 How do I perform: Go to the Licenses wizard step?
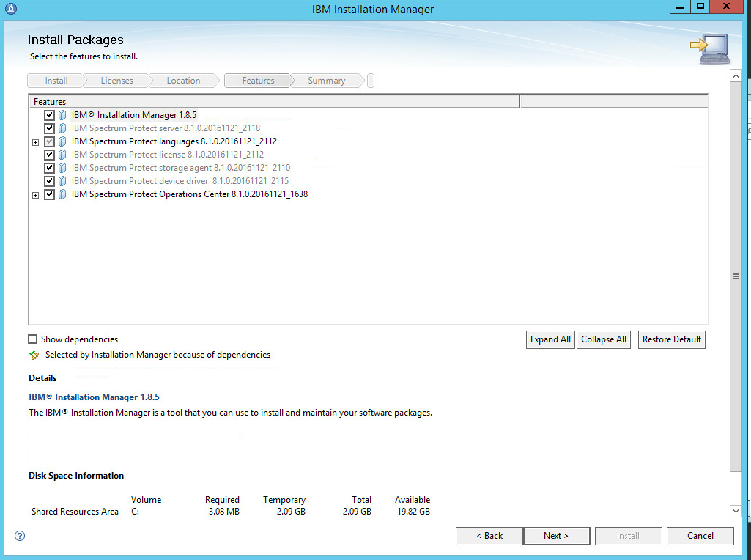tap(116, 81)
